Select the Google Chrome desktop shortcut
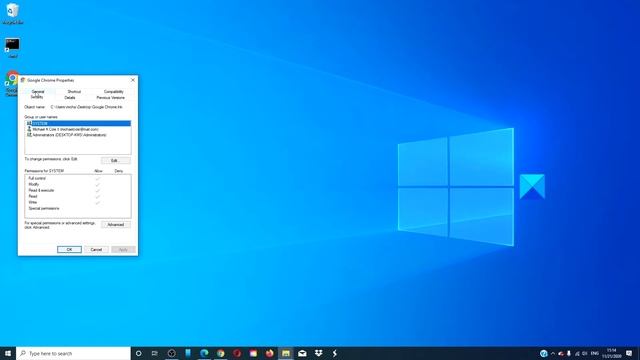Viewport: 640px width, 360px height. click(11, 84)
